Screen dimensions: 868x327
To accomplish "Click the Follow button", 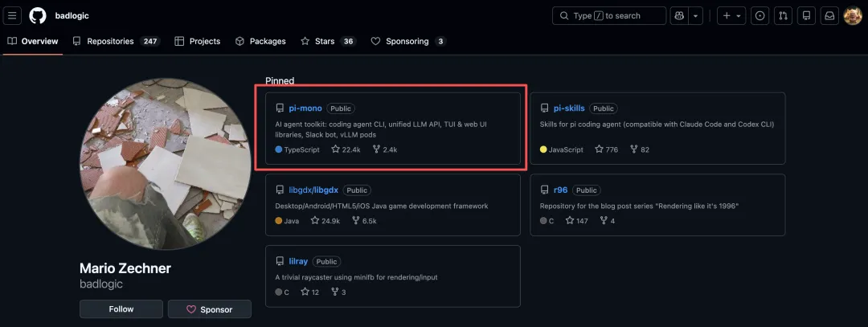I will (121, 309).
